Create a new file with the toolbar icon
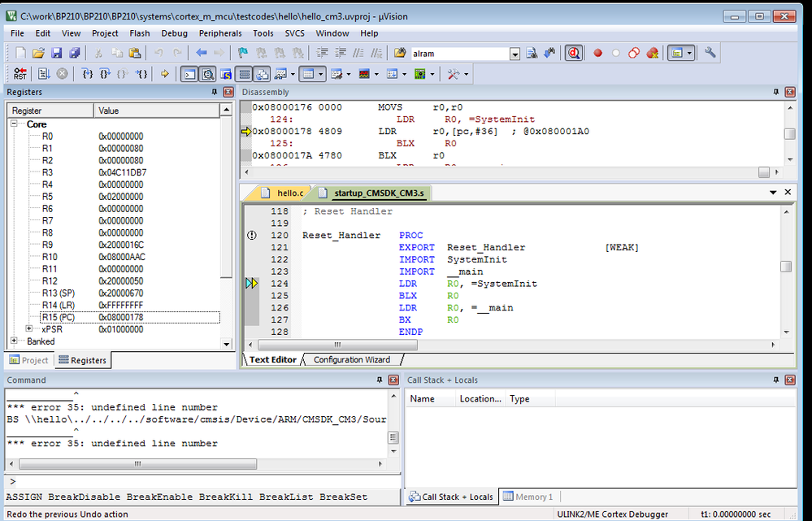This screenshot has height=521, width=812. tap(20, 53)
